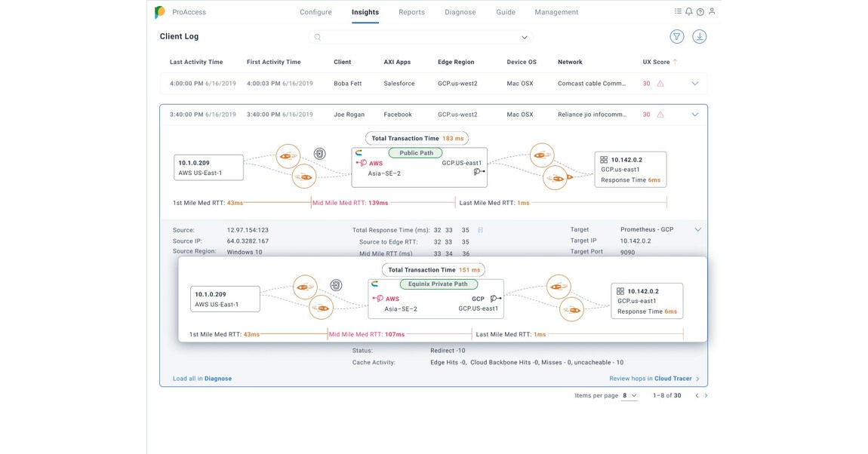Go to next page arrow in pagination

(x=706, y=396)
